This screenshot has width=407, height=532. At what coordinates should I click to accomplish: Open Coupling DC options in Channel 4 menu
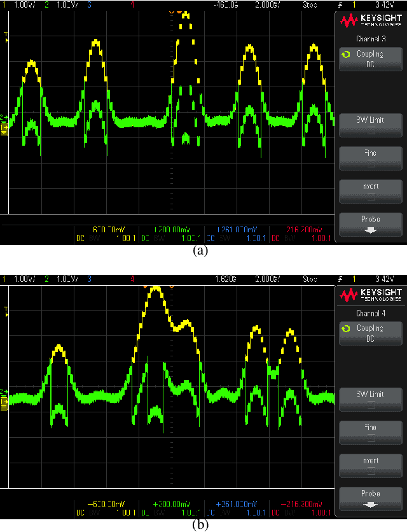pyautogui.click(x=370, y=333)
